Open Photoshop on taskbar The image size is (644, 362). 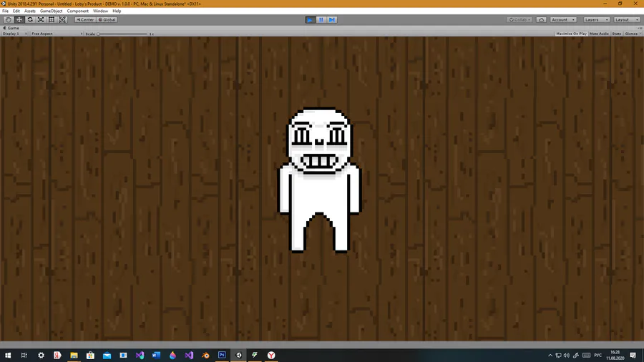[222, 355]
